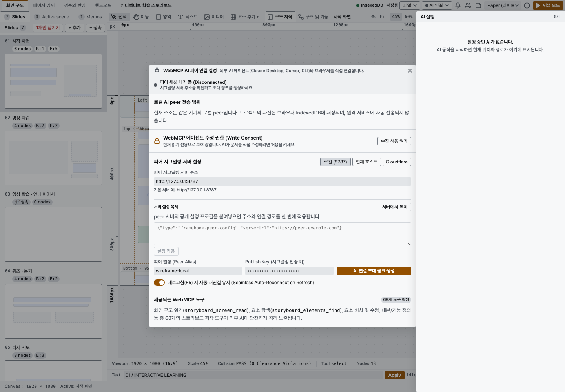Switch to 화면 구도 tab
Image resolution: width=565 pixels, height=392 pixels.
[x=15, y=5]
